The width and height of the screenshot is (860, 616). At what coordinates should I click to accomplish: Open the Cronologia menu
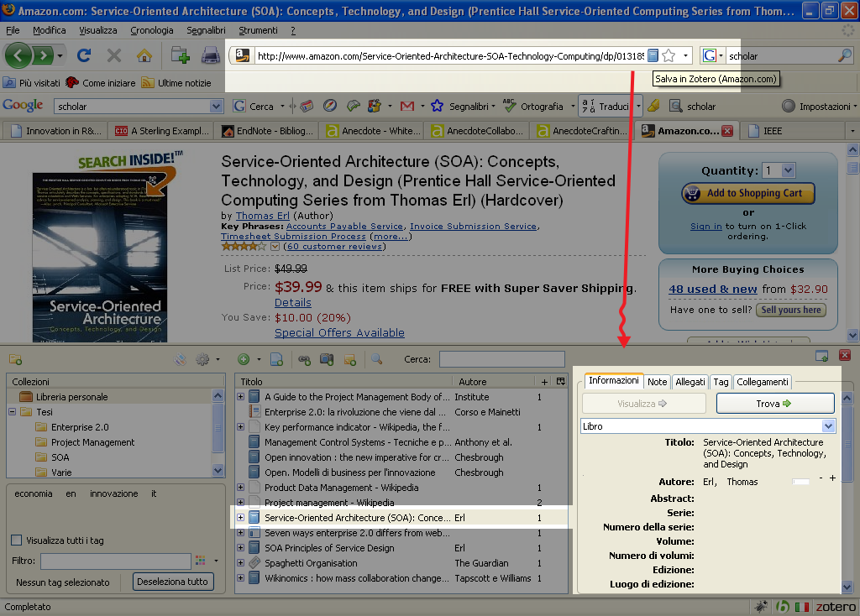tap(152, 30)
